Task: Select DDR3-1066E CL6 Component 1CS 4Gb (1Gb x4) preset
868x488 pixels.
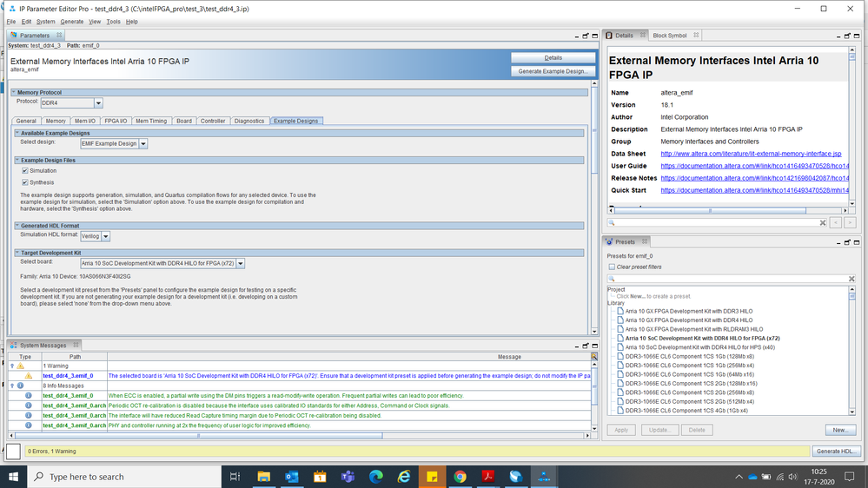Action: pyautogui.click(x=686, y=411)
